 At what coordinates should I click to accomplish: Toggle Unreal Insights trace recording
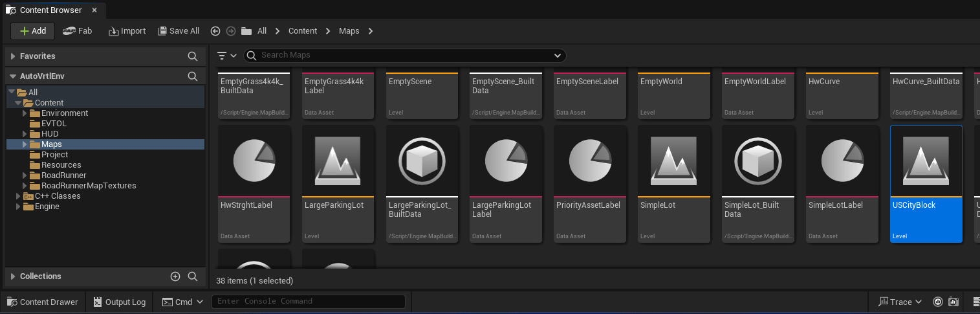click(x=938, y=302)
